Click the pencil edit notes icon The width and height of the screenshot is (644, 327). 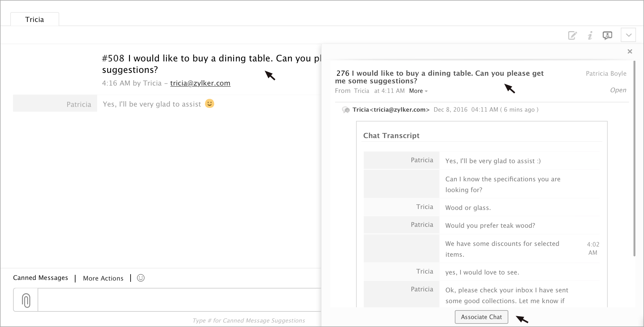(x=572, y=35)
